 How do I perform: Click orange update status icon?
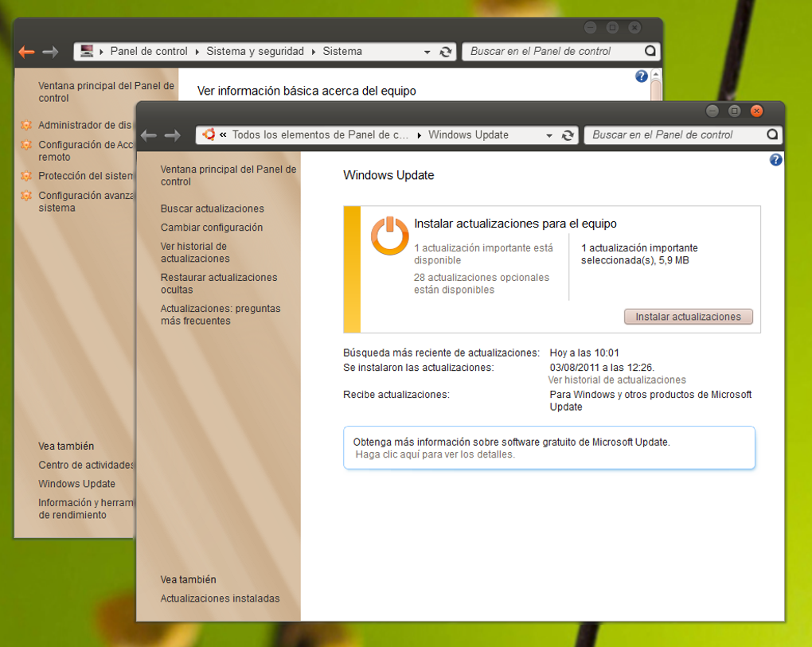click(x=389, y=236)
